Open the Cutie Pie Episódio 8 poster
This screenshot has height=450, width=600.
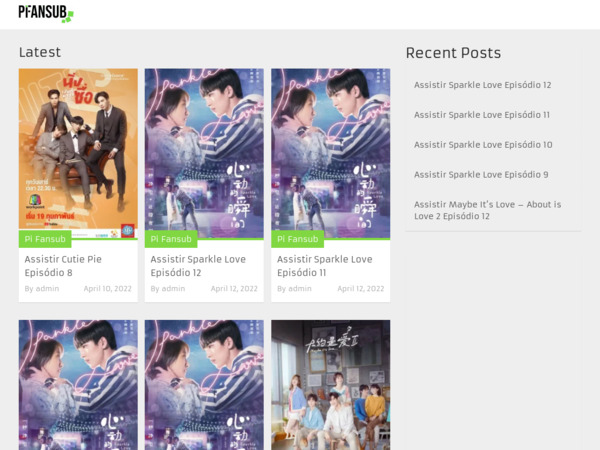pyautogui.click(x=78, y=154)
